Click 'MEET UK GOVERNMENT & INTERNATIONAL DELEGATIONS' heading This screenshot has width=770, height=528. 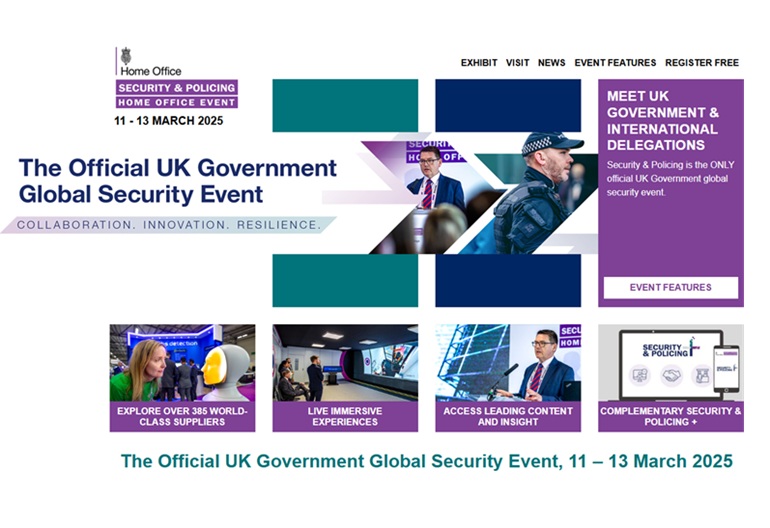click(x=663, y=120)
